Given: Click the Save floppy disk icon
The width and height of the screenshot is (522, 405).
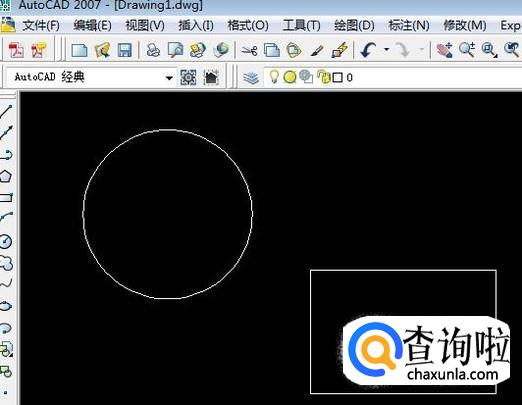Looking at the screenshot, I should coord(125,51).
